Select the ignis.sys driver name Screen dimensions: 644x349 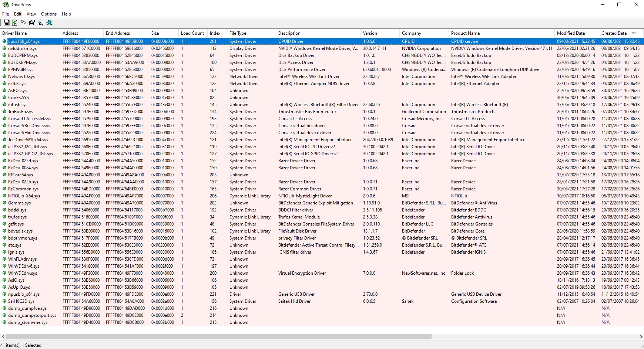click(16, 252)
